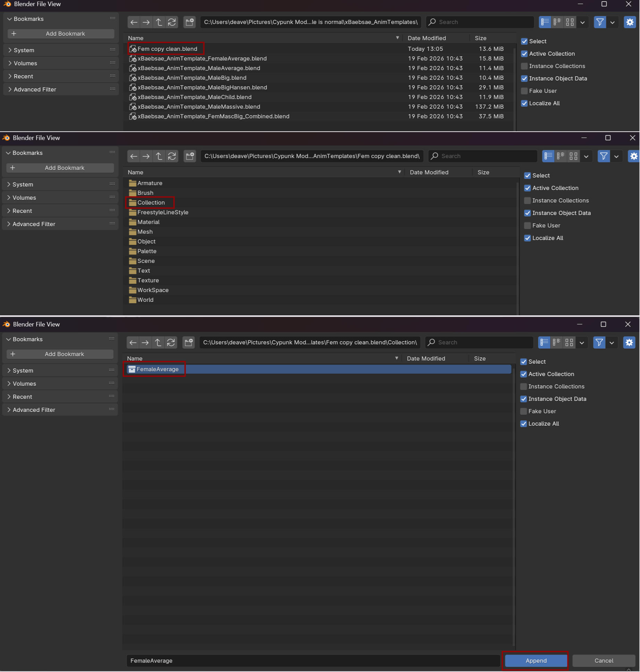Switch to thumbnail display mode in the middle window
640x672 pixels.
(573, 156)
